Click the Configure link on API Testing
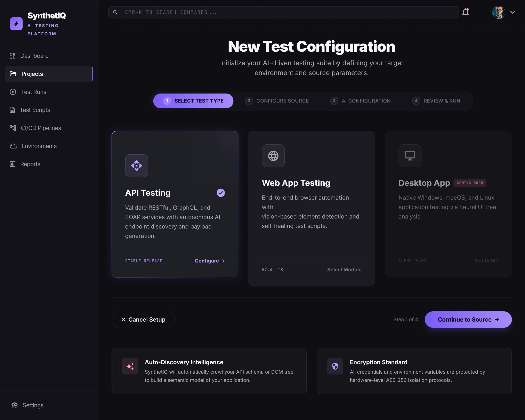Screen dimensions: 525x420 (209, 260)
